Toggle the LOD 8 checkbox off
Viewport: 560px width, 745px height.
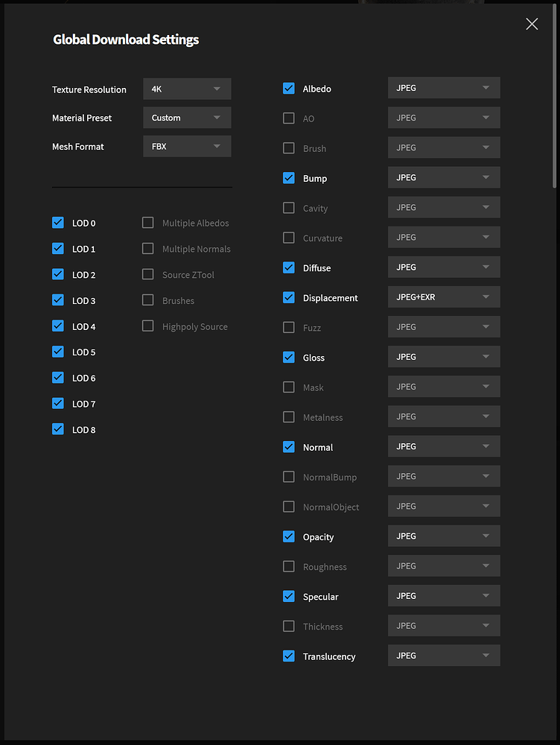tap(58, 429)
